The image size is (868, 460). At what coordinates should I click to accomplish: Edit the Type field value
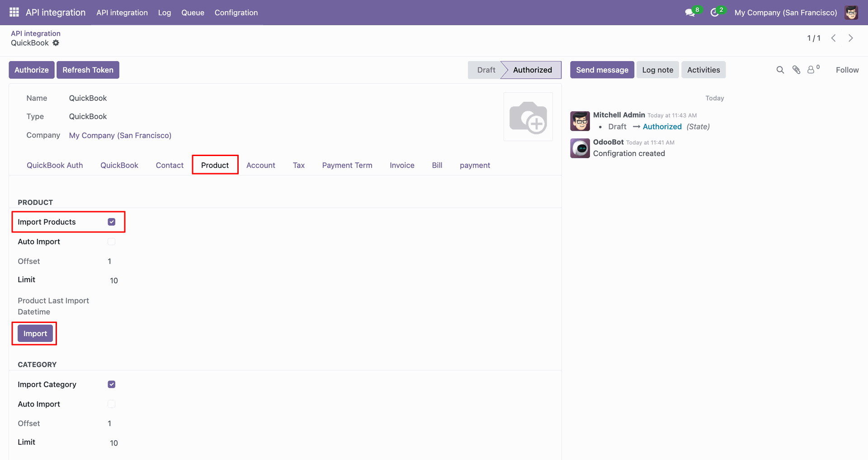pyautogui.click(x=88, y=116)
